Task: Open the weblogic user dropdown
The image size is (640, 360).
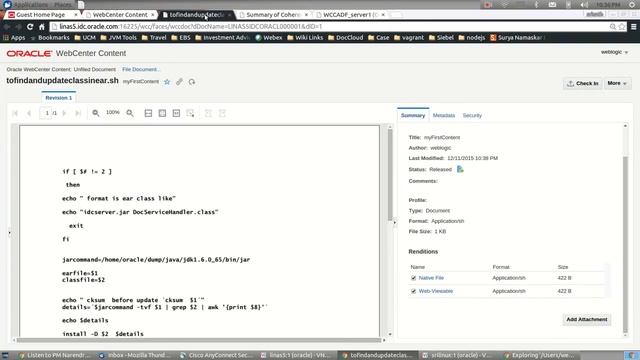Action: coord(614,52)
